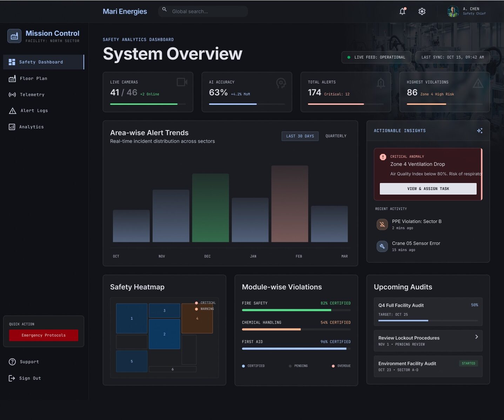Click the Sign Out arrow icon
504x420 pixels.
(x=12, y=378)
